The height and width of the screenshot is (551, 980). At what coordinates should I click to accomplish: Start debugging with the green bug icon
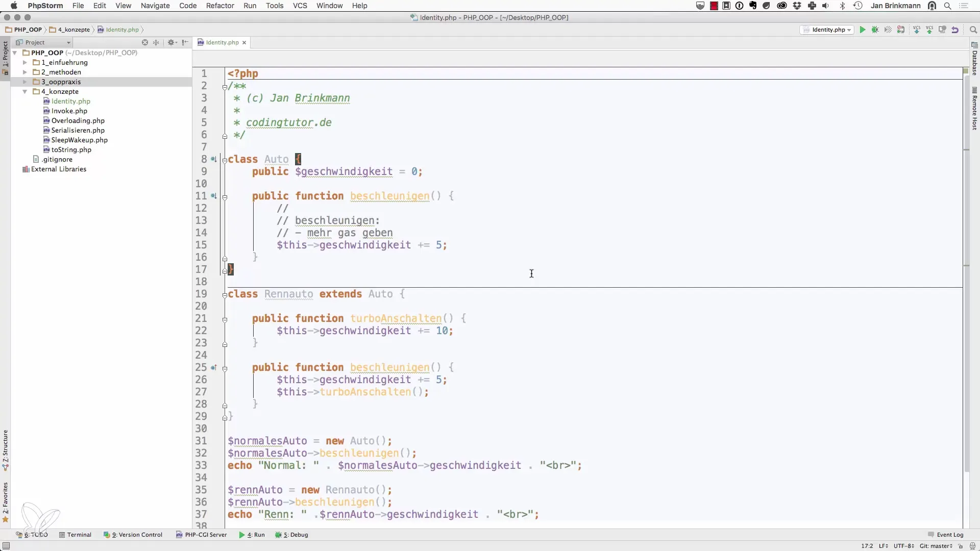click(875, 30)
